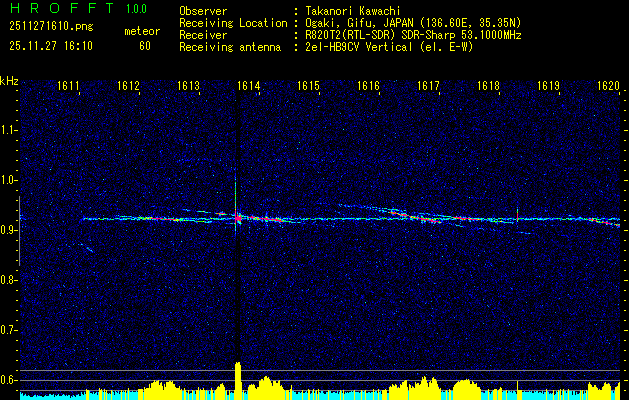Click the 1616 time axis label
The image size is (629, 400).
(368, 85)
